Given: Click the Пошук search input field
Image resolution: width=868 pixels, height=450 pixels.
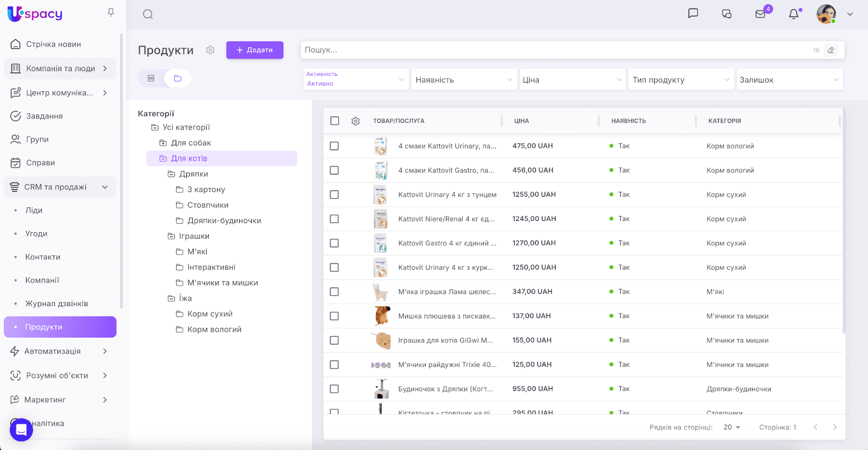Looking at the screenshot, I should click(553, 50).
